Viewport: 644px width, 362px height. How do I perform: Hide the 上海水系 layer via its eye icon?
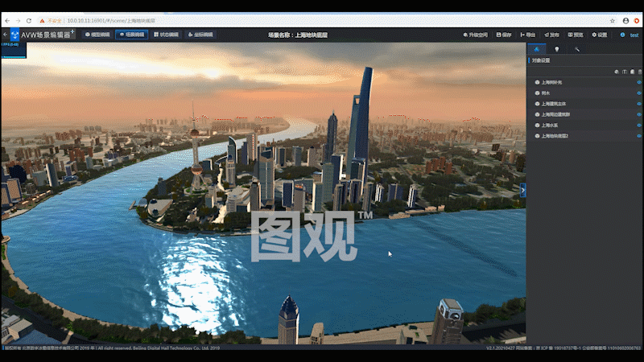pos(639,125)
